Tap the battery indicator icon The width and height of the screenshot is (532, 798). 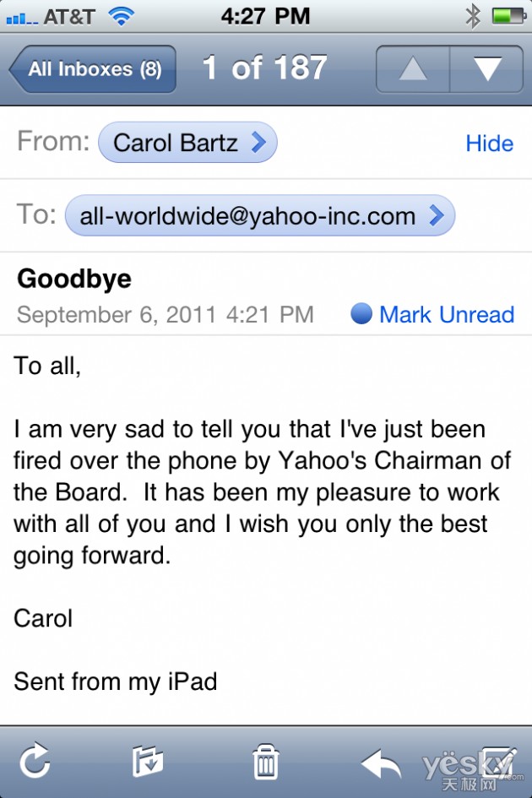point(508,16)
